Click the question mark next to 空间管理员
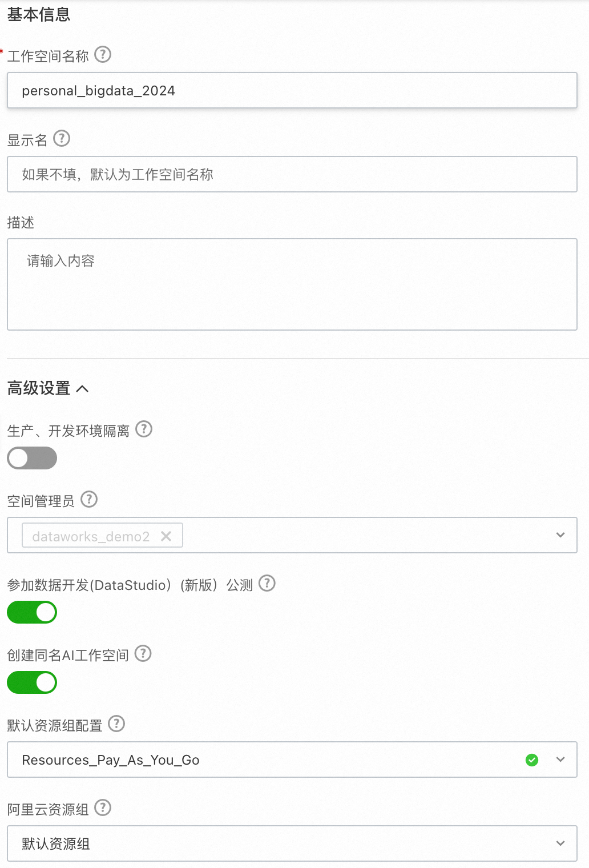Screen dimensions: 589x868 pyautogui.click(x=89, y=500)
